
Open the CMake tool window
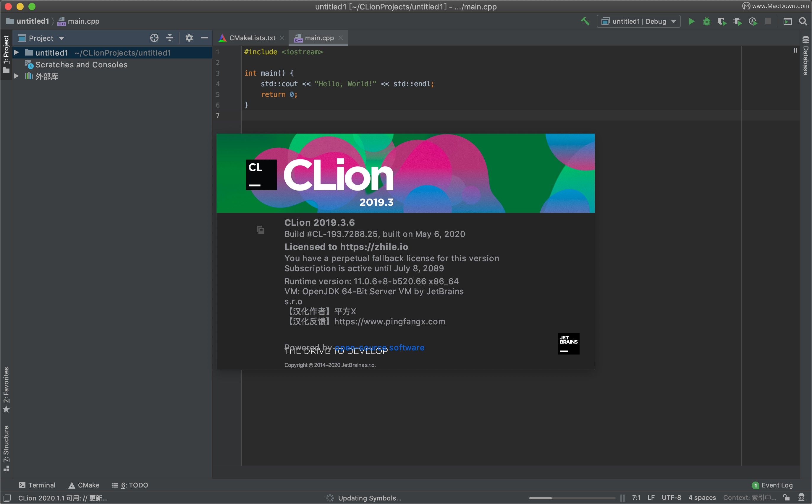pyautogui.click(x=84, y=485)
